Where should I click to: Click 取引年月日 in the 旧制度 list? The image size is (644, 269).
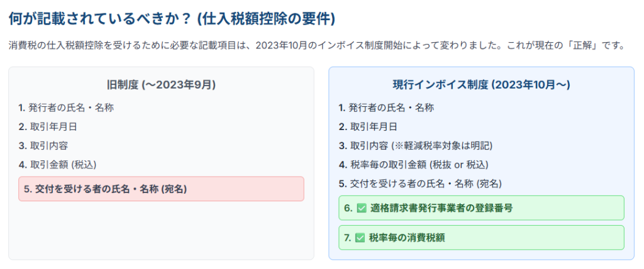click(x=53, y=126)
